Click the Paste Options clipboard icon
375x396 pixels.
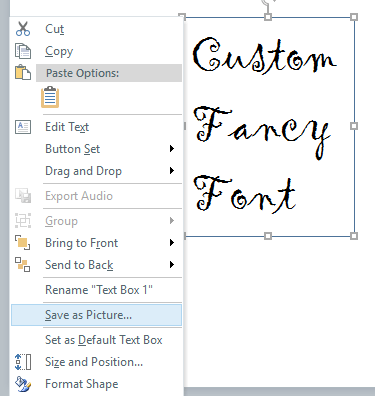(23, 72)
